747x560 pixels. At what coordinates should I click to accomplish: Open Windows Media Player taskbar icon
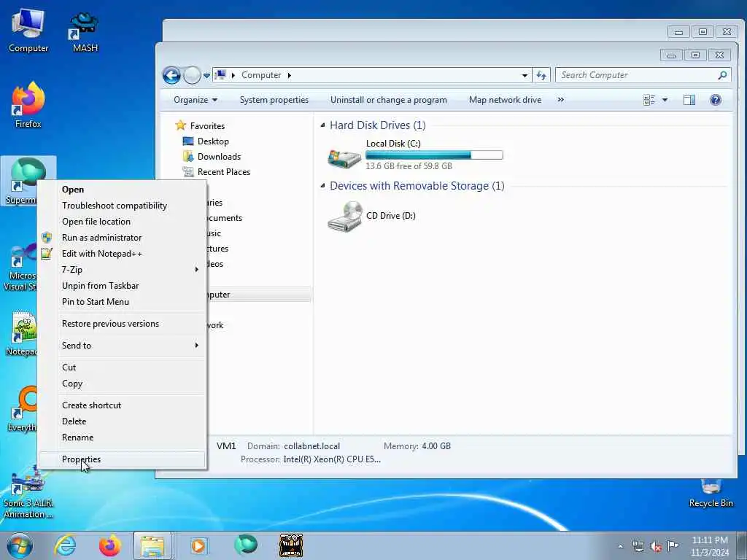tap(198, 545)
